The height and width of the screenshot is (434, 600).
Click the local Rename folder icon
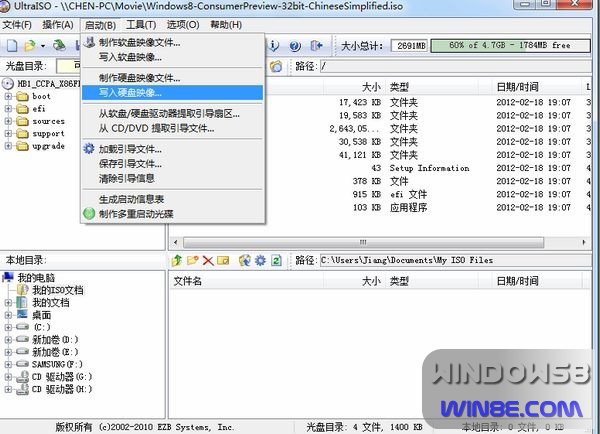point(223,261)
